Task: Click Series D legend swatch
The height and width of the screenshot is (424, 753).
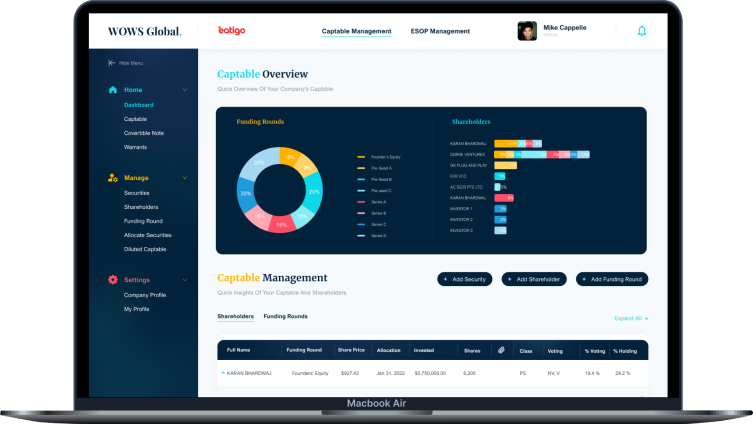Action: pyautogui.click(x=361, y=236)
